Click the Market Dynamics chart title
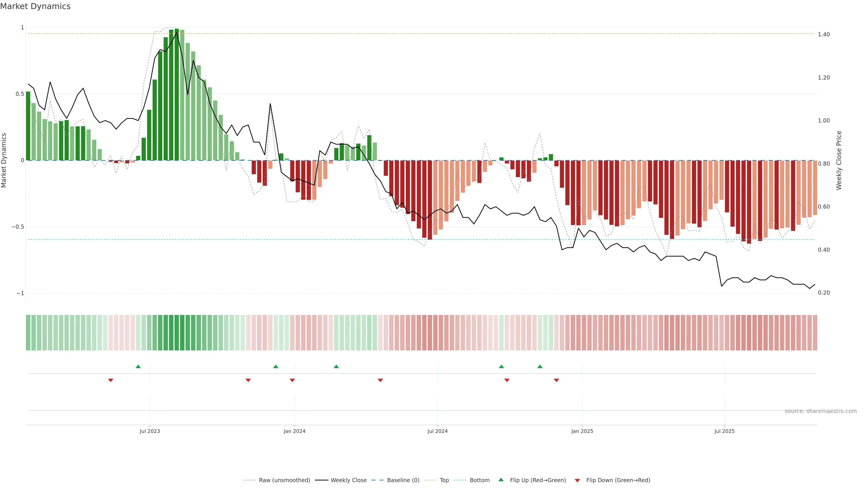This screenshot has width=868, height=488. 35,6
